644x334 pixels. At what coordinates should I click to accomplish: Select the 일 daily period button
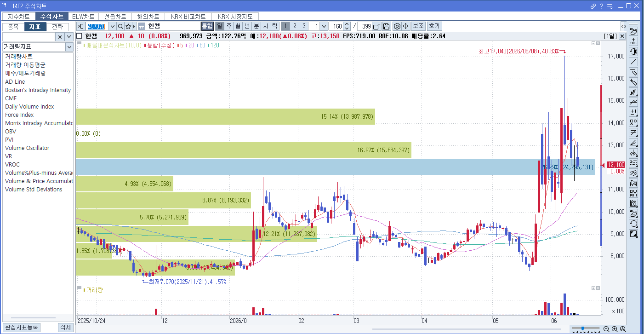(220, 26)
